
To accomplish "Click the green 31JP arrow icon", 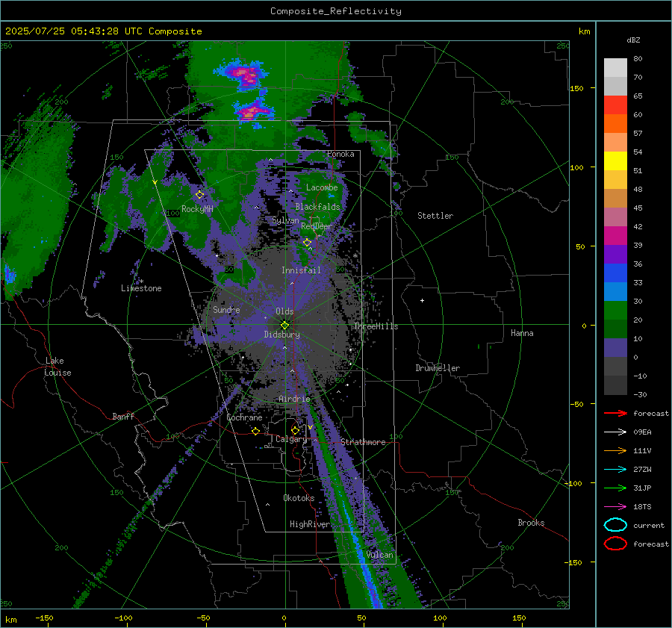I will [615, 488].
